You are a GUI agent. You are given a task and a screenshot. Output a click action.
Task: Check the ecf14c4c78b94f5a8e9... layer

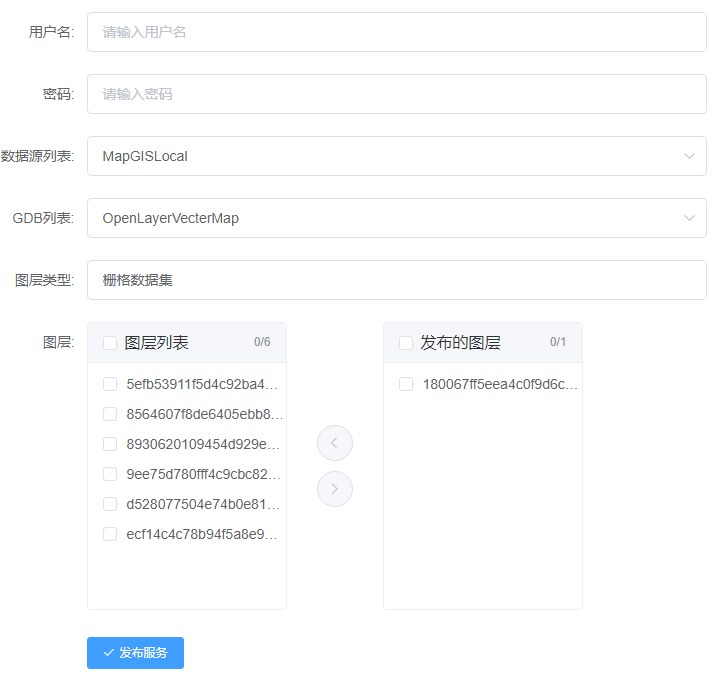tap(110, 534)
